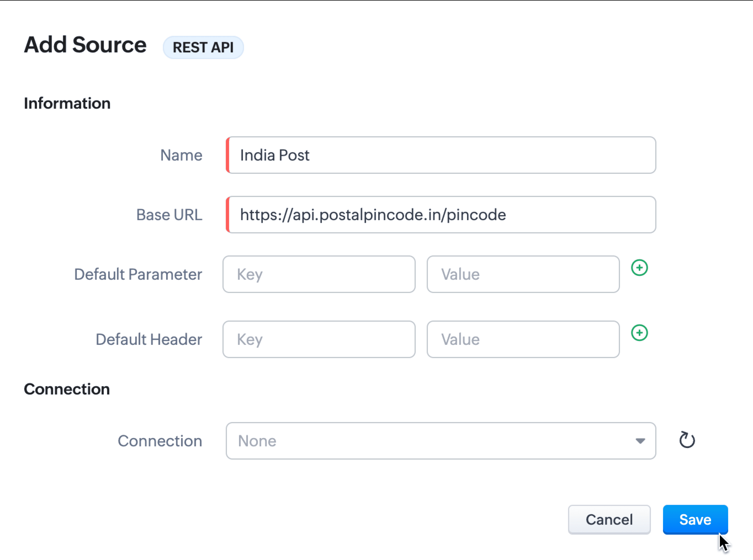Focus the Default Header Value field
Viewport: 753px width, 560px height.
[x=523, y=339]
